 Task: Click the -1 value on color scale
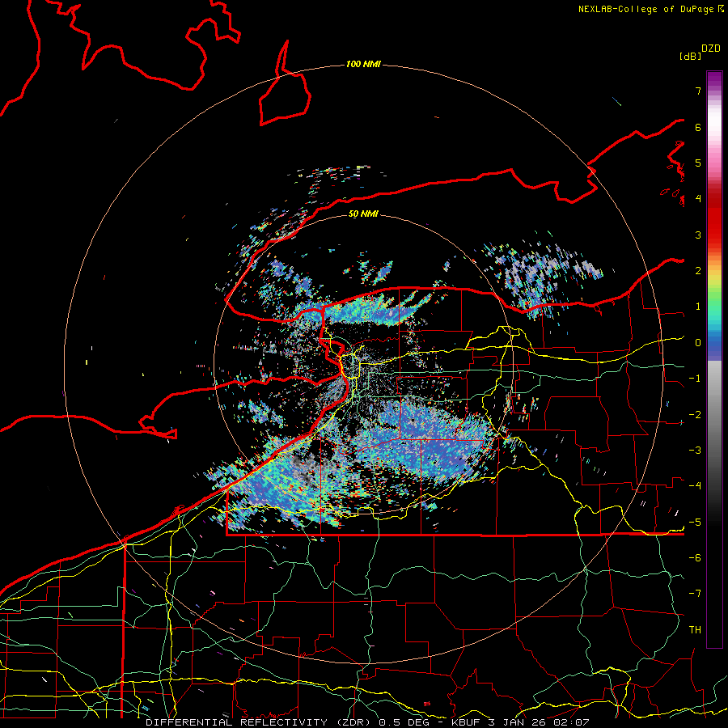[x=695, y=379]
